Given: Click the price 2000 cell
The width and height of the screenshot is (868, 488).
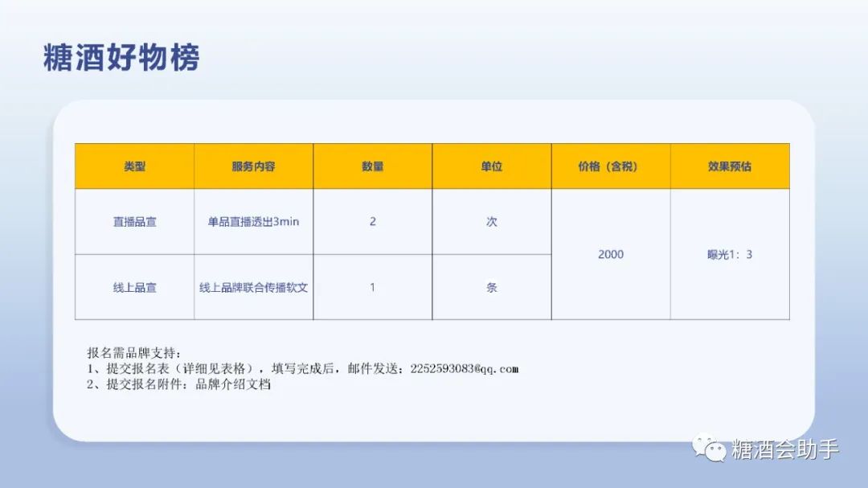Looking at the screenshot, I should click(x=611, y=254).
